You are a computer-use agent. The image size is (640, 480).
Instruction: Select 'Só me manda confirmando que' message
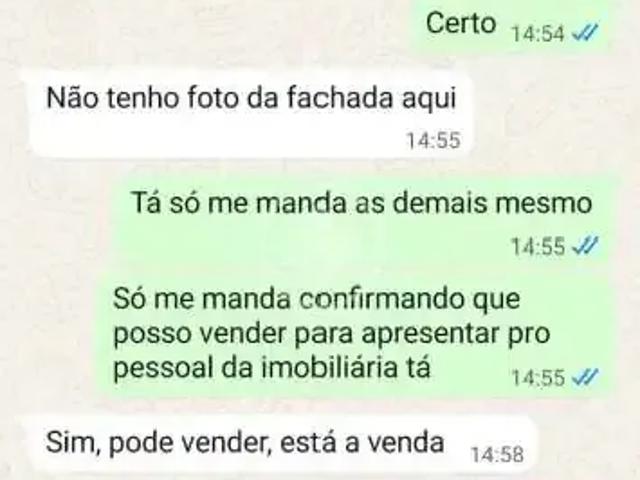click(x=355, y=335)
